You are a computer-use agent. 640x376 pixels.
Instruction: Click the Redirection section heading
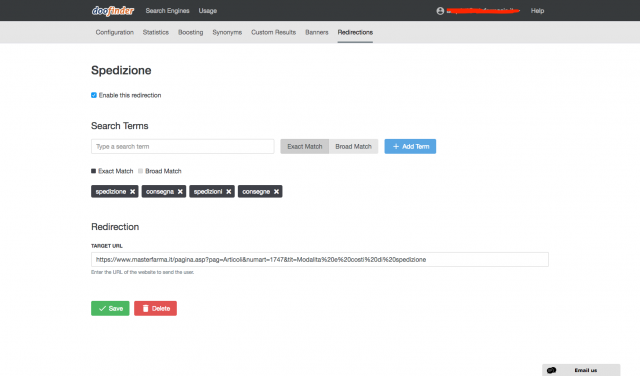tap(115, 227)
